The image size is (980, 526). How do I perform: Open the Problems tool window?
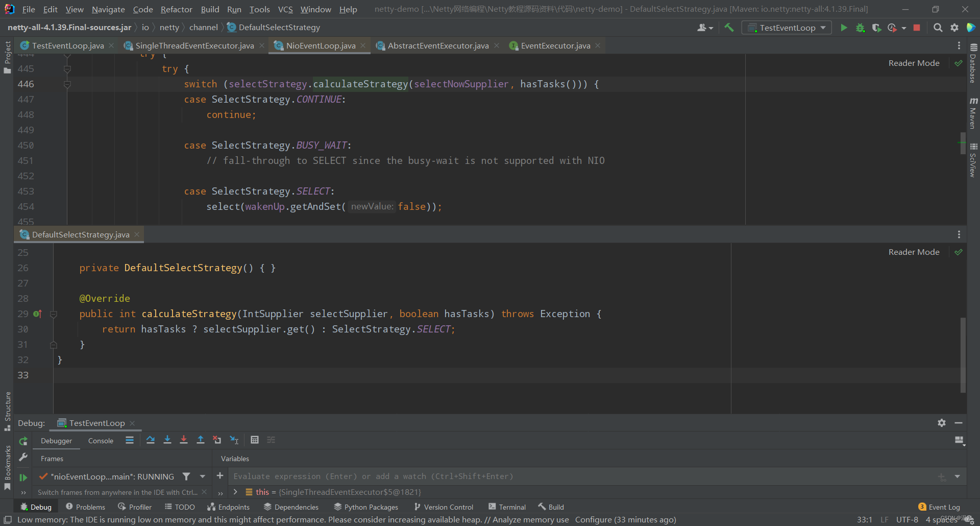click(85, 507)
